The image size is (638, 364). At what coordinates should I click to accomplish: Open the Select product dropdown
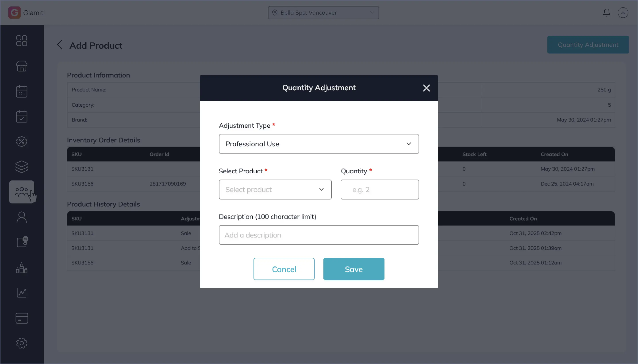(x=275, y=190)
